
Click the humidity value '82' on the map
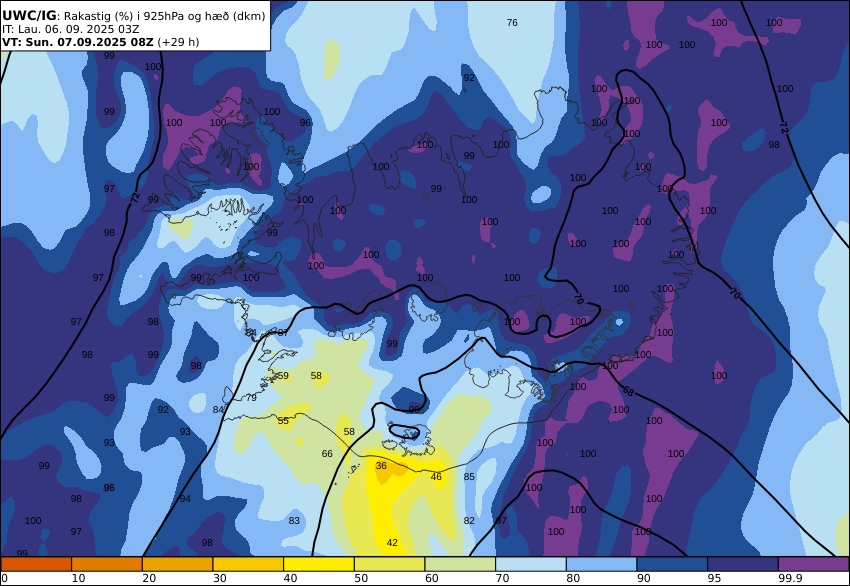tap(469, 520)
